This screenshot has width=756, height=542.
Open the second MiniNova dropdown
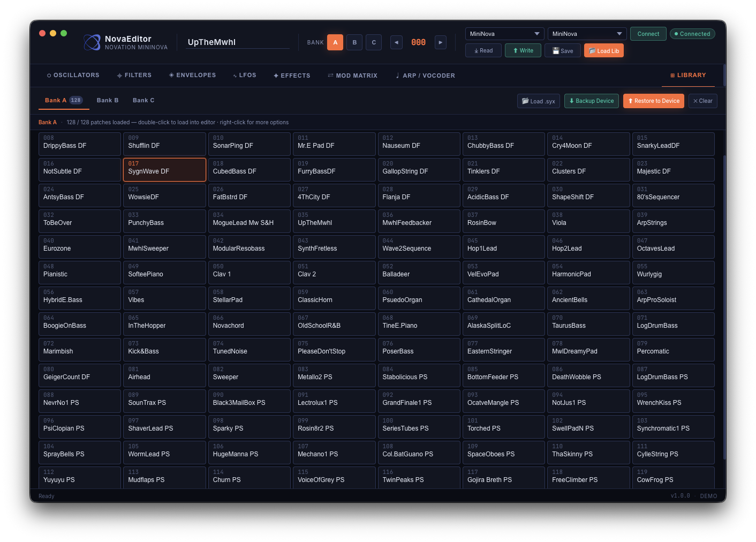point(587,34)
